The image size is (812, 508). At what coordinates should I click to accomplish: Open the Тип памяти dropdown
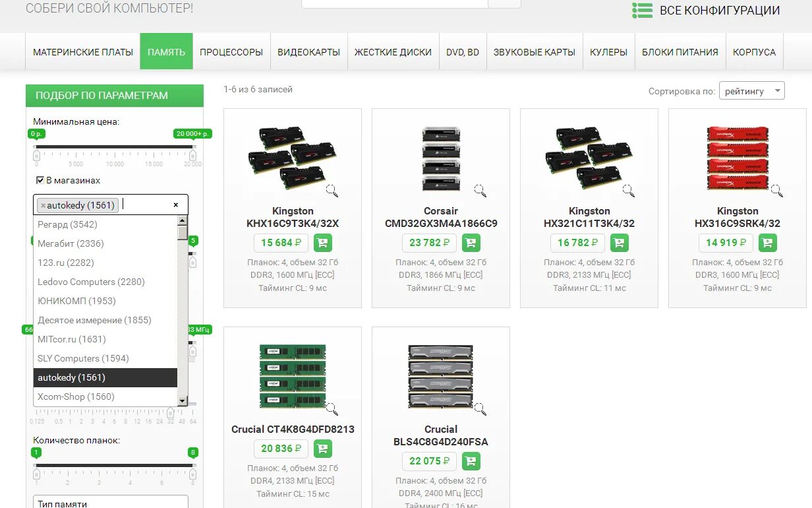[x=111, y=502]
